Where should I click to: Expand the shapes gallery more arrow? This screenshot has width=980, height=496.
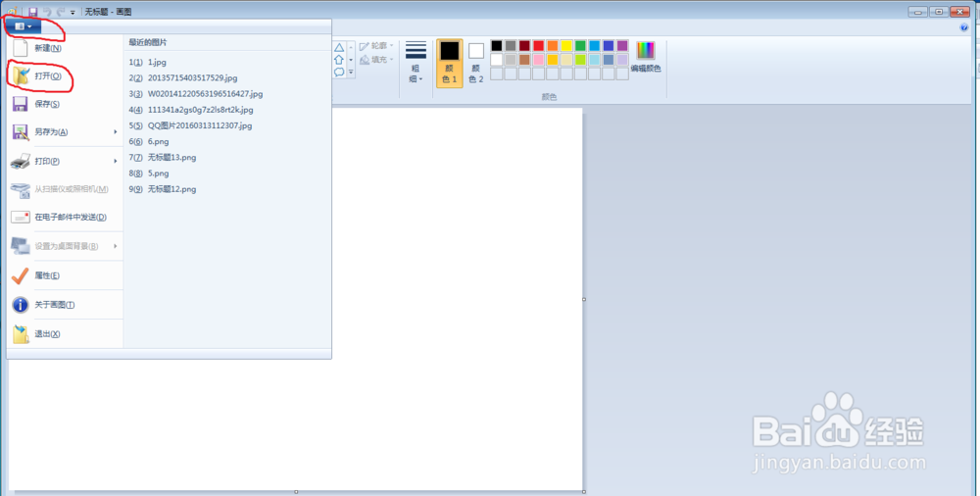[x=351, y=73]
